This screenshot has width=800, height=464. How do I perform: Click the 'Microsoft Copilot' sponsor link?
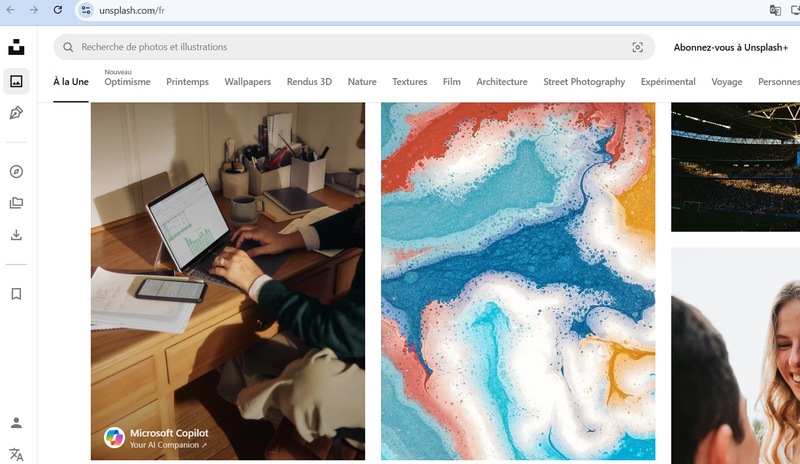169,433
